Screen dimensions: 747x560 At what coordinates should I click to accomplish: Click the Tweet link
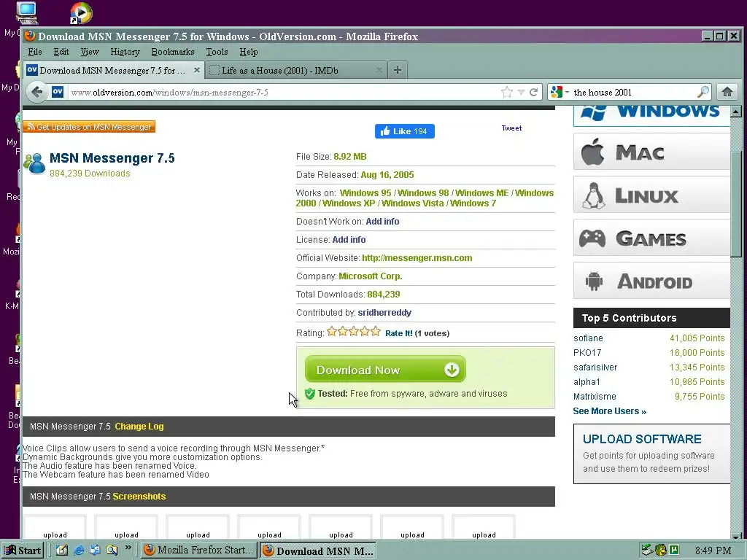[x=511, y=128]
